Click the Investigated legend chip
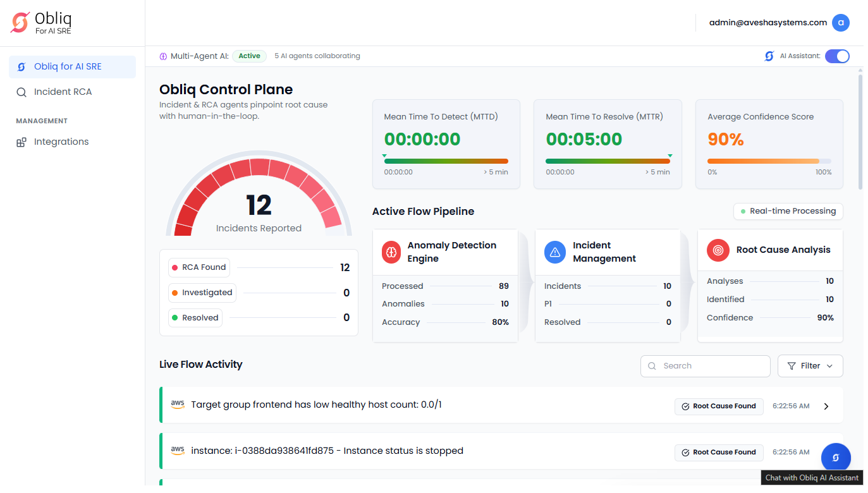 click(202, 293)
